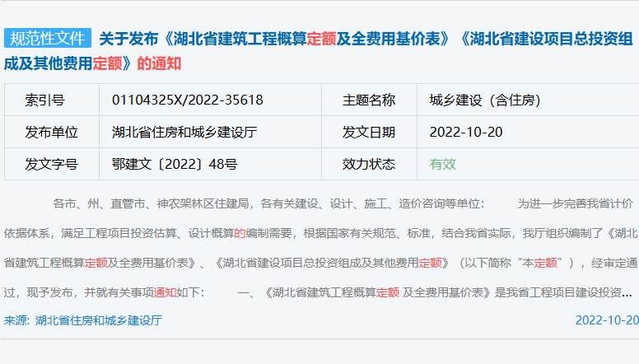
Task: Click the 来源: label at bottom left
Action: coord(16,320)
